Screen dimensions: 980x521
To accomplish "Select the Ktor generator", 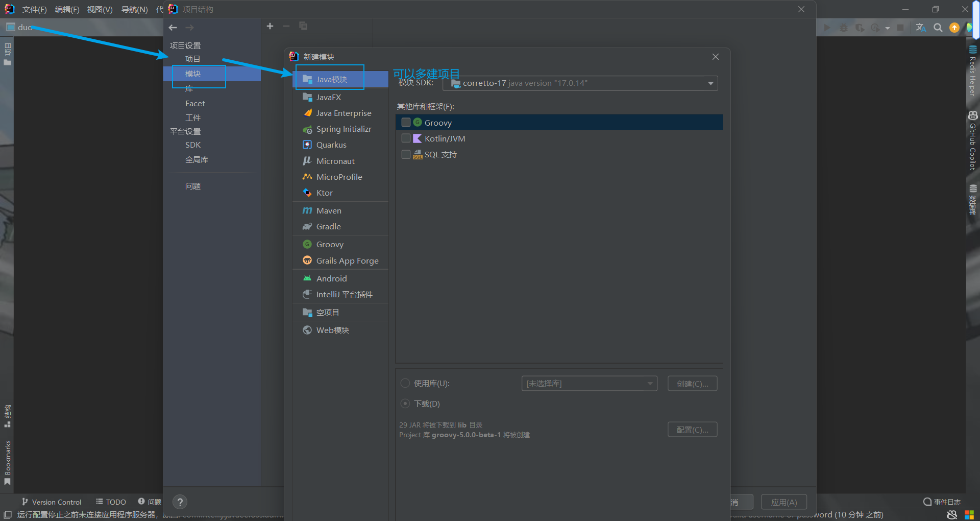I will click(340, 193).
